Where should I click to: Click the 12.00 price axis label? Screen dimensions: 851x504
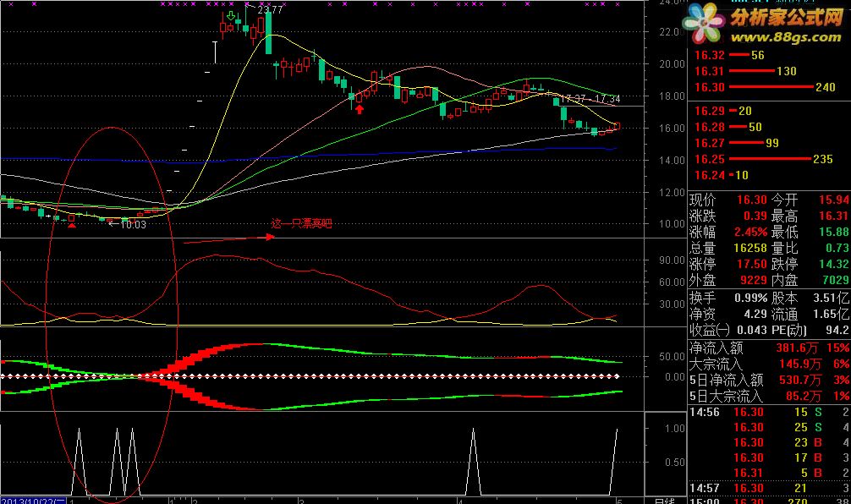pos(672,193)
